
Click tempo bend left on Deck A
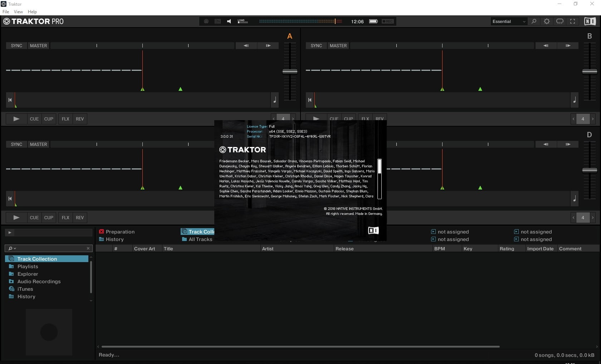(246, 46)
